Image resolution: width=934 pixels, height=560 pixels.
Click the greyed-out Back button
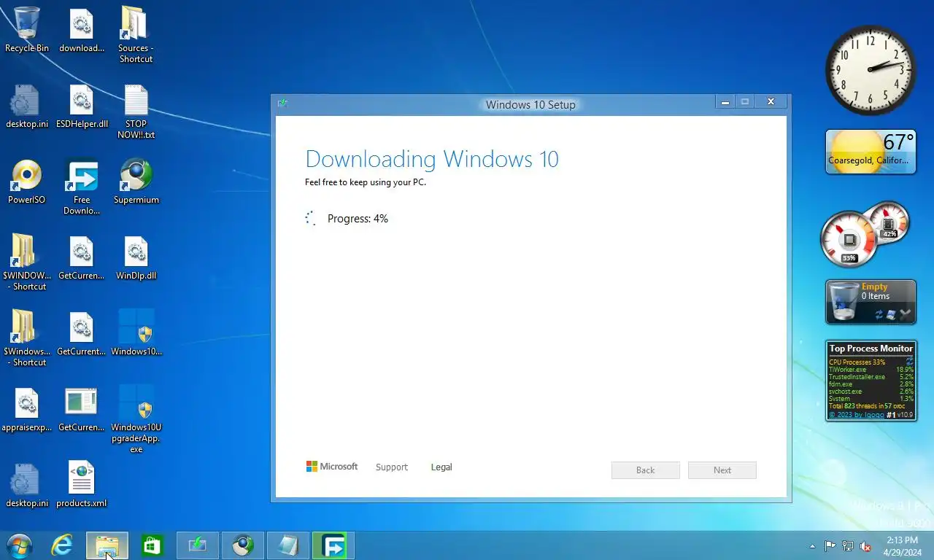pos(645,470)
